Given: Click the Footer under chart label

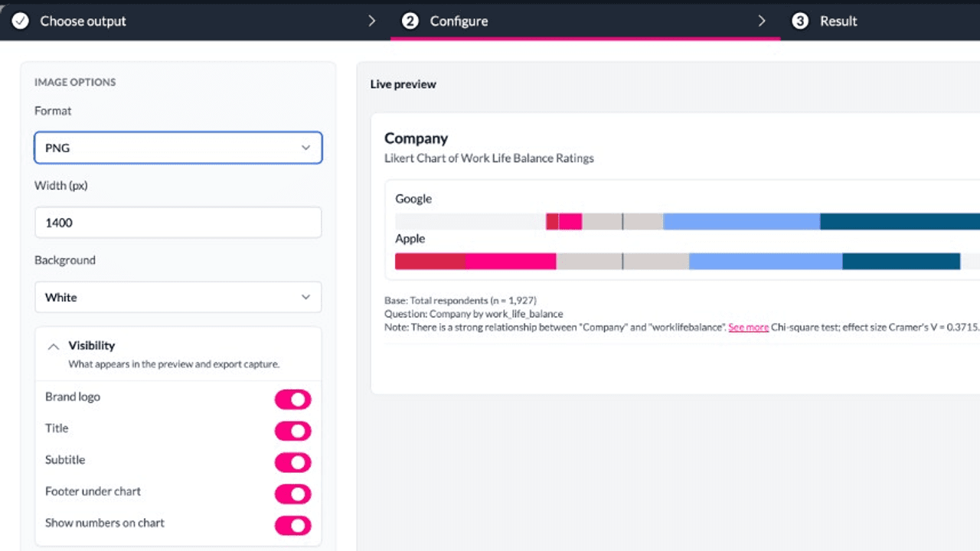Looking at the screenshot, I should coord(93,491).
